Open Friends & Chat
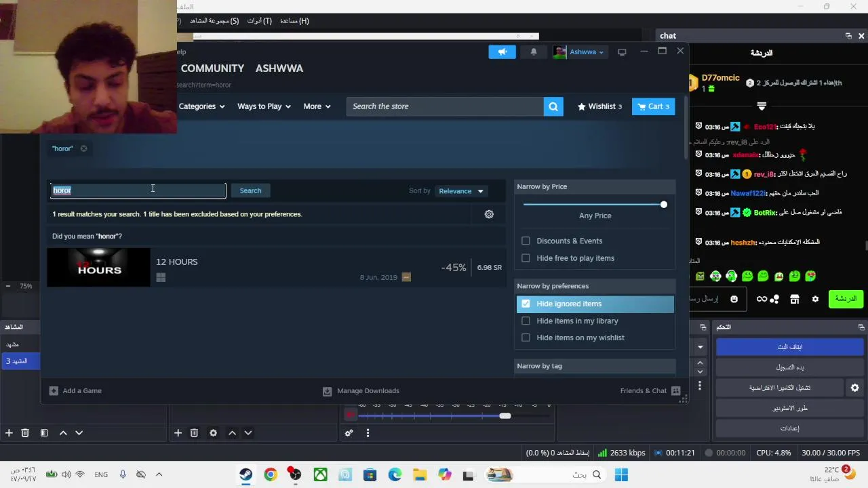 (650, 390)
